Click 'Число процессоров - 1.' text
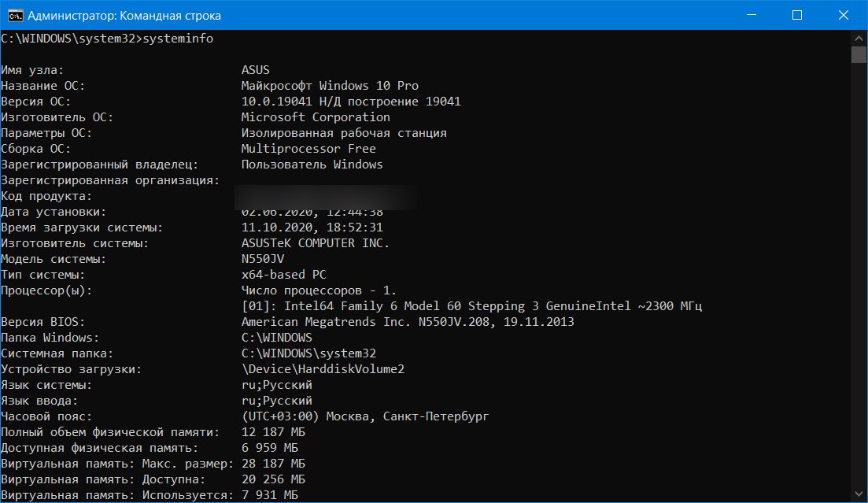The width and height of the screenshot is (868, 503). point(319,290)
